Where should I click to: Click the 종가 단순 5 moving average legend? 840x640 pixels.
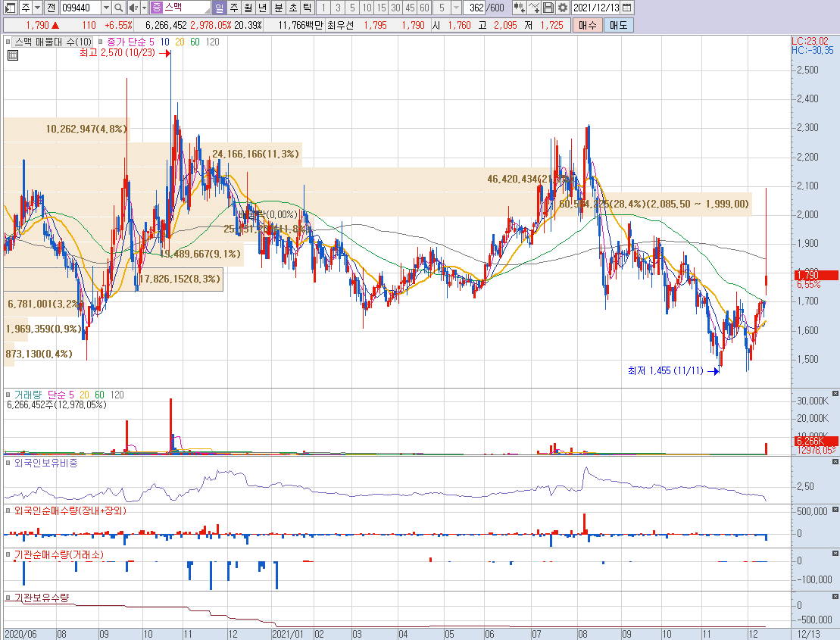pyautogui.click(x=130, y=42)
